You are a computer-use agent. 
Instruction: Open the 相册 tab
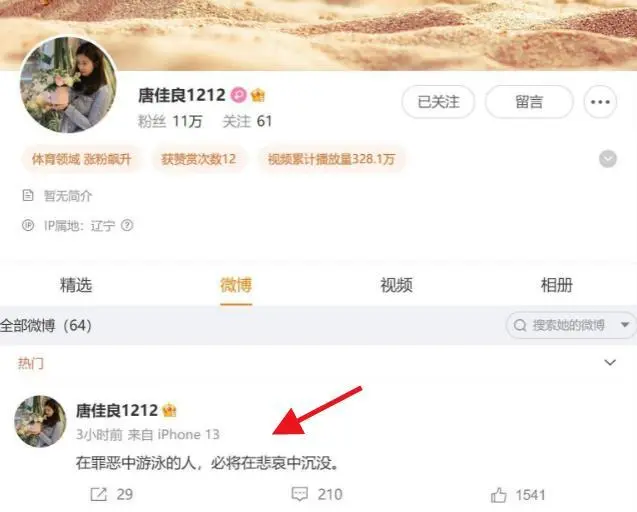pyautogui.click(x=557, y=285)
